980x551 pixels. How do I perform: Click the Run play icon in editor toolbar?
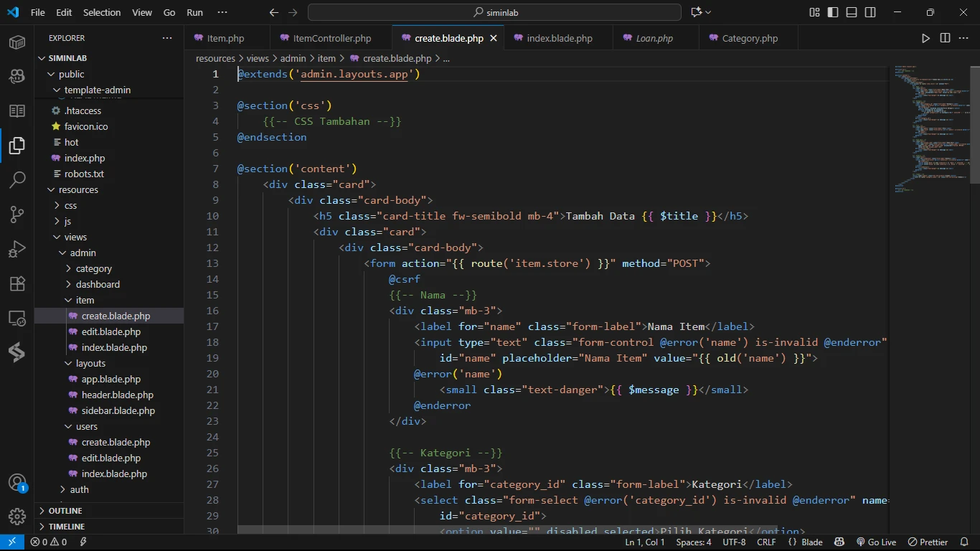point(925,38)
